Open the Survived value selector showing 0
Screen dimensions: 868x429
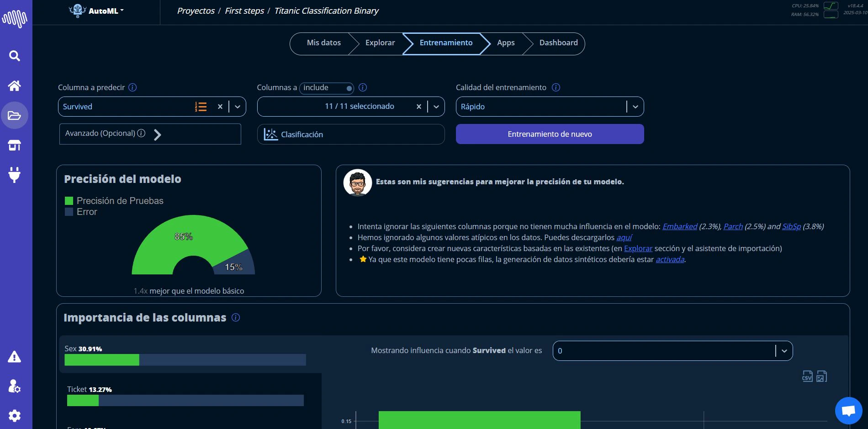click(784, 351)
